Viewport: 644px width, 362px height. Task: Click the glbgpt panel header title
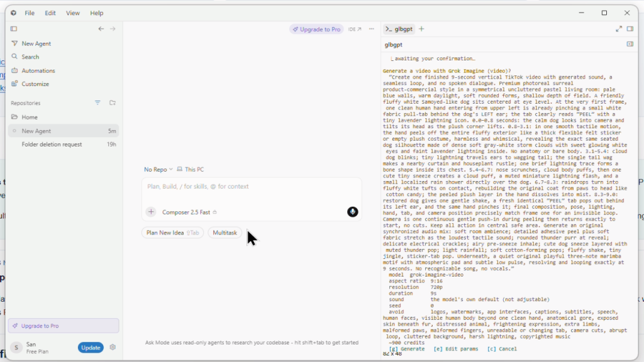coord(393,45)
